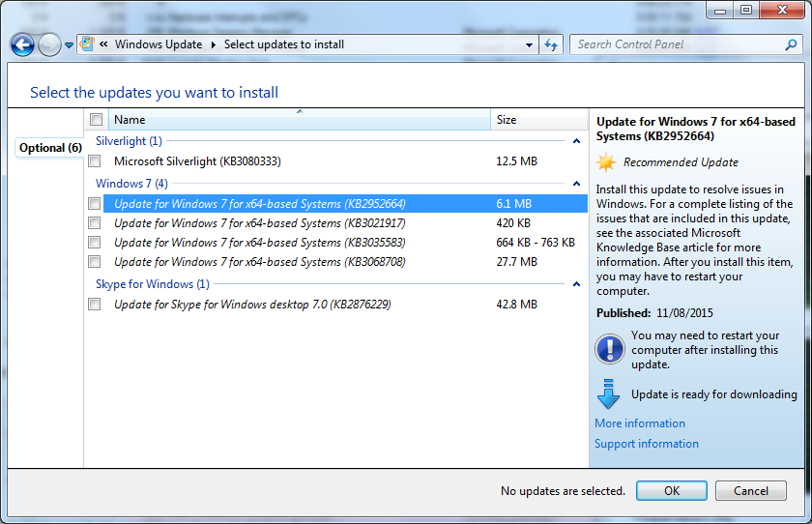Click Windows Update breadcrumb in address bar
This screenshot has width=812, height=524.
(159, 44)
